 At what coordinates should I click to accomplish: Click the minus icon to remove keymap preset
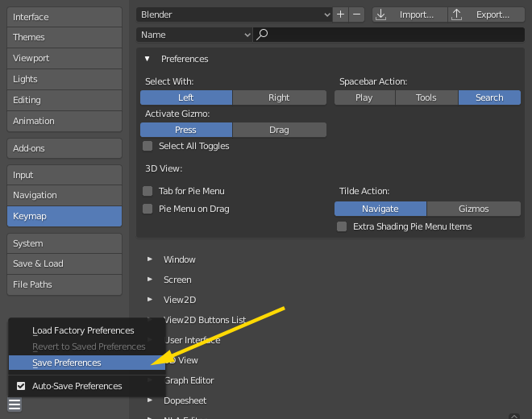pyautogui.click(x=356, y=15)
